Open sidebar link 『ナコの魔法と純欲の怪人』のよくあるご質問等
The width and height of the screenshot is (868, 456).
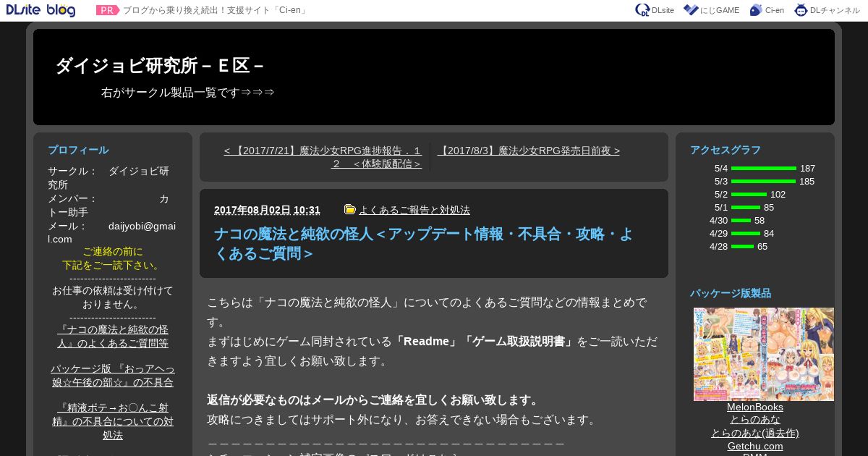pos(113,337)
